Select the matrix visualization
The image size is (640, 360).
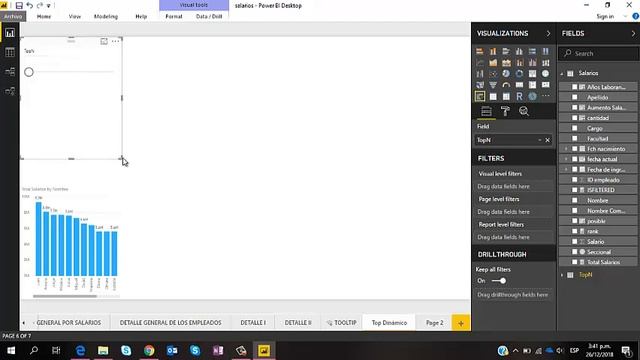(x=506, y=96)
